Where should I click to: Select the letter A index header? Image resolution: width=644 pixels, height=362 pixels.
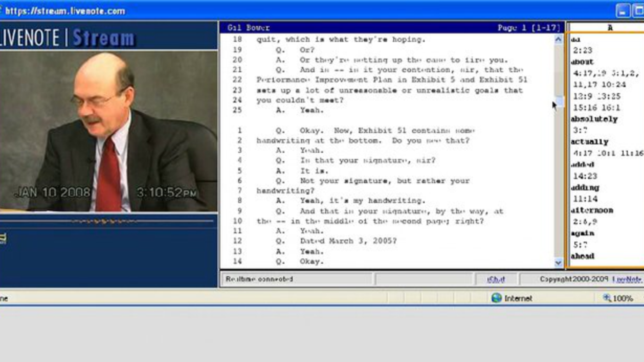click(610, 28)
